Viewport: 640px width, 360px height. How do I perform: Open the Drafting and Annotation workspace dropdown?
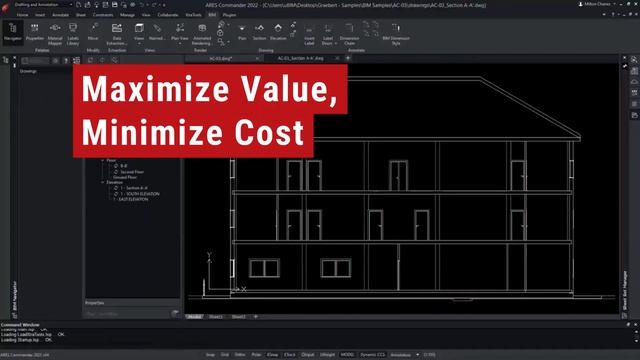pyautogui.click(x=42, y=4)
